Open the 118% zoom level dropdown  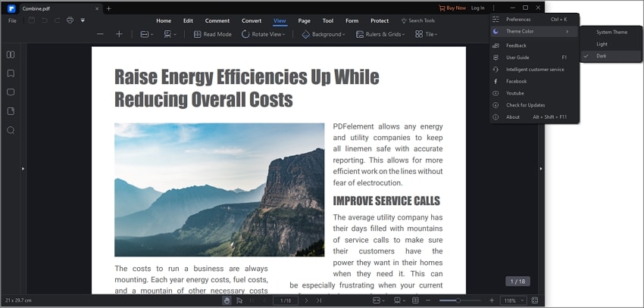coord(514,300)
